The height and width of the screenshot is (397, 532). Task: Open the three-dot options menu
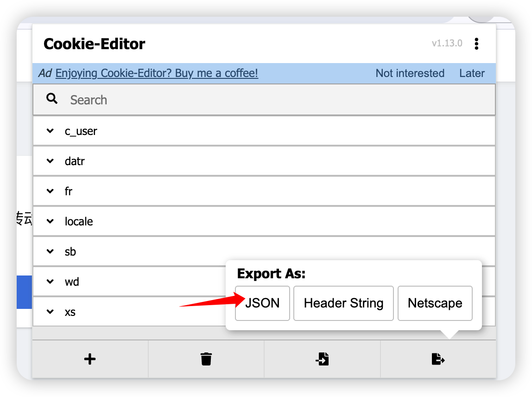pyautogui.click(x=476, y=44)
